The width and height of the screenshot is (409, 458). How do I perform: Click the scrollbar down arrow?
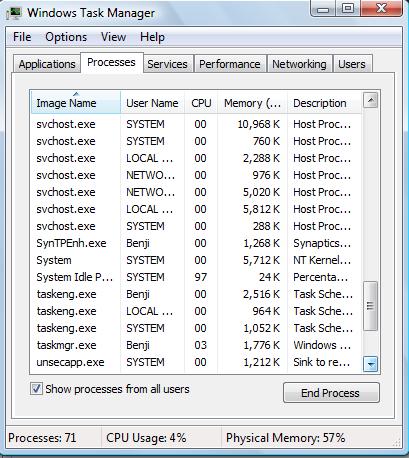tap(370, 364)
